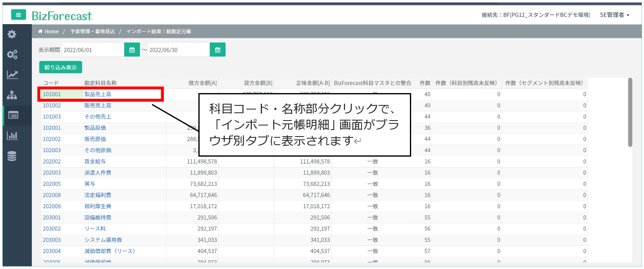Click the 勘定科目名称 column header
The height and width of the screenshot is (269, 644).
click(x=101, y=83)
